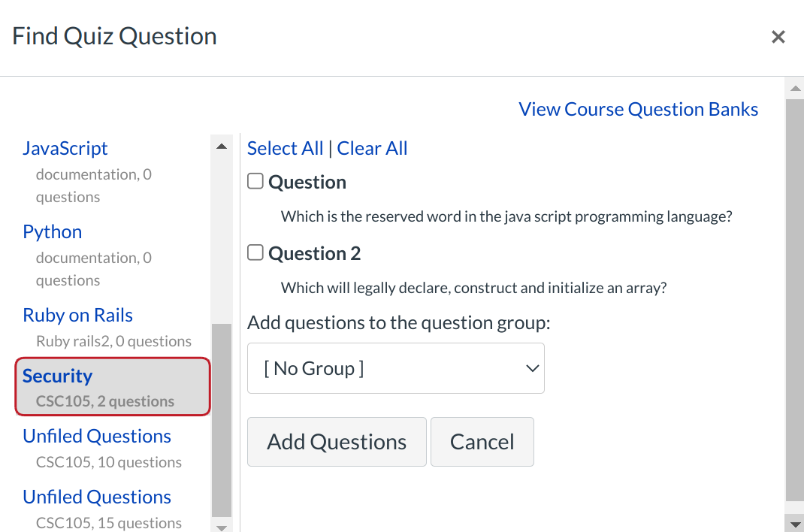Screen dimensions: 804x532
Task: Click the dialog's right scrollbar down arrow
Action: pos(794,522)
